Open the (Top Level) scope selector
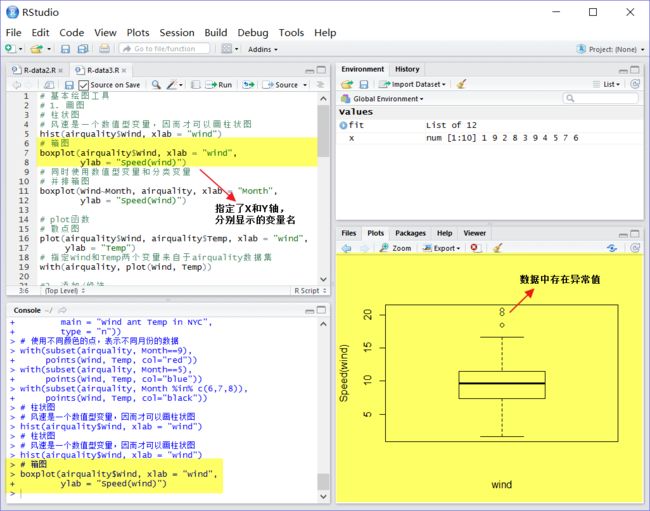 pyautogui.click(x=65, y=291)
